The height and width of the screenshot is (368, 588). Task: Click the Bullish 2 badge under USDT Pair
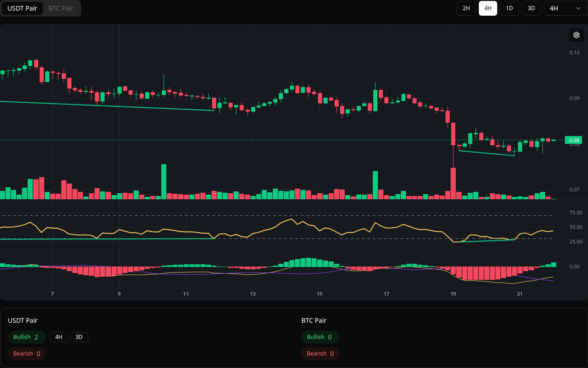coord(26,337)
